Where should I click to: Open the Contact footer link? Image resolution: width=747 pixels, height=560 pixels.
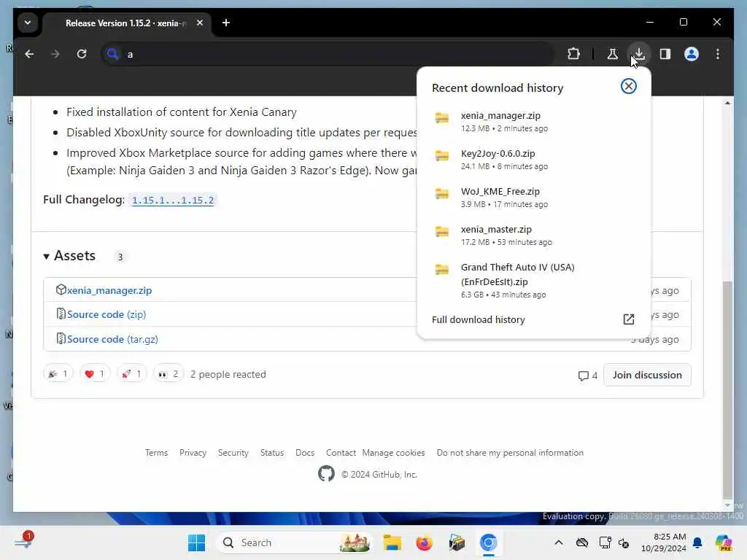coord(341,452)
